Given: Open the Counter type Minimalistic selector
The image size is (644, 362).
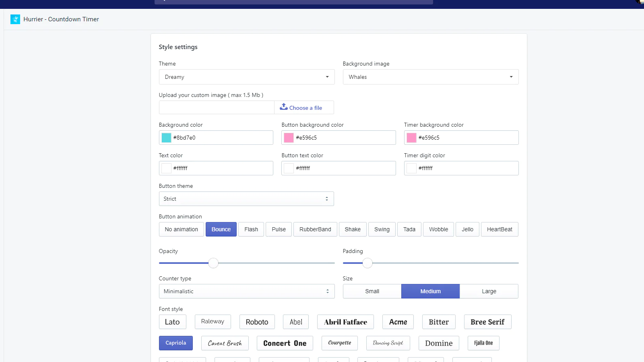Looking at the screenshot, I should tap(246, 291).
